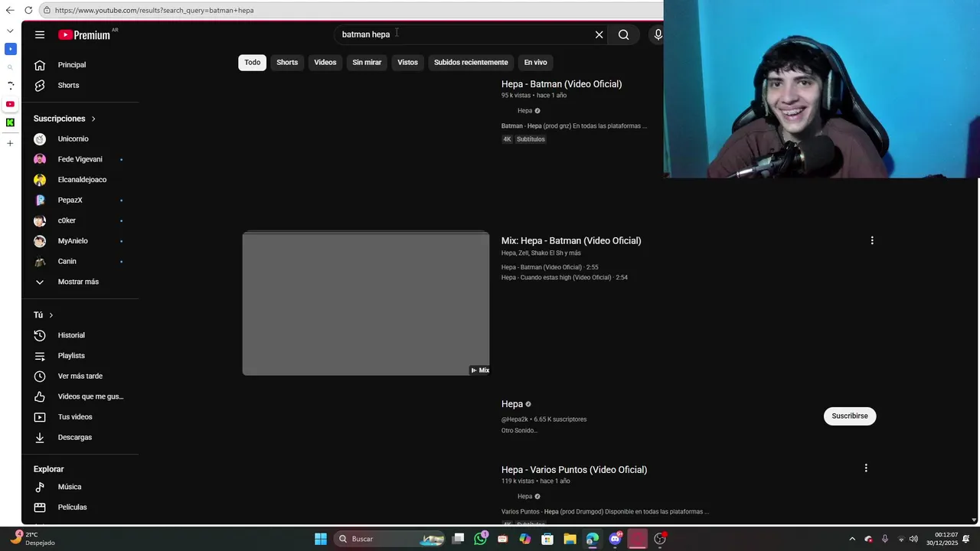980x551 pixels.
Task: Open Historial watch history icon
Action: click(x=40, y=335)
